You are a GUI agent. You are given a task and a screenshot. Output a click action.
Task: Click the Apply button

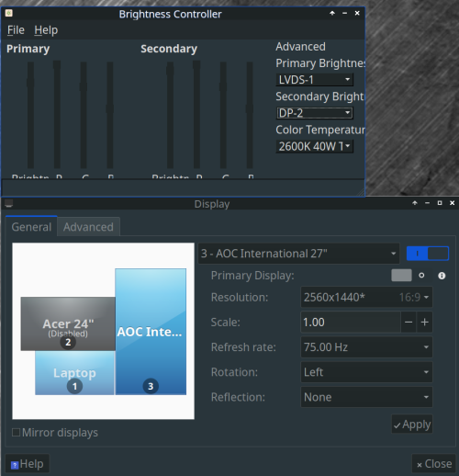[x=412, y=425]
